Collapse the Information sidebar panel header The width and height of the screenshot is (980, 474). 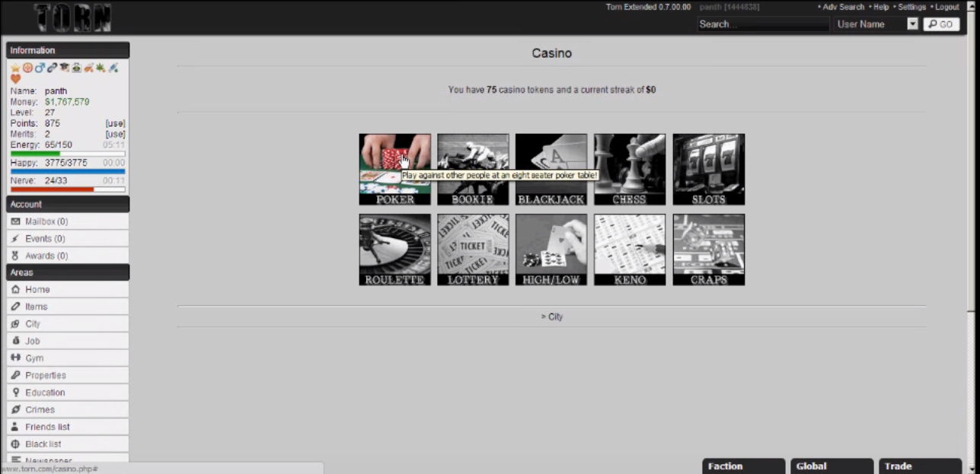coord(68,50)
